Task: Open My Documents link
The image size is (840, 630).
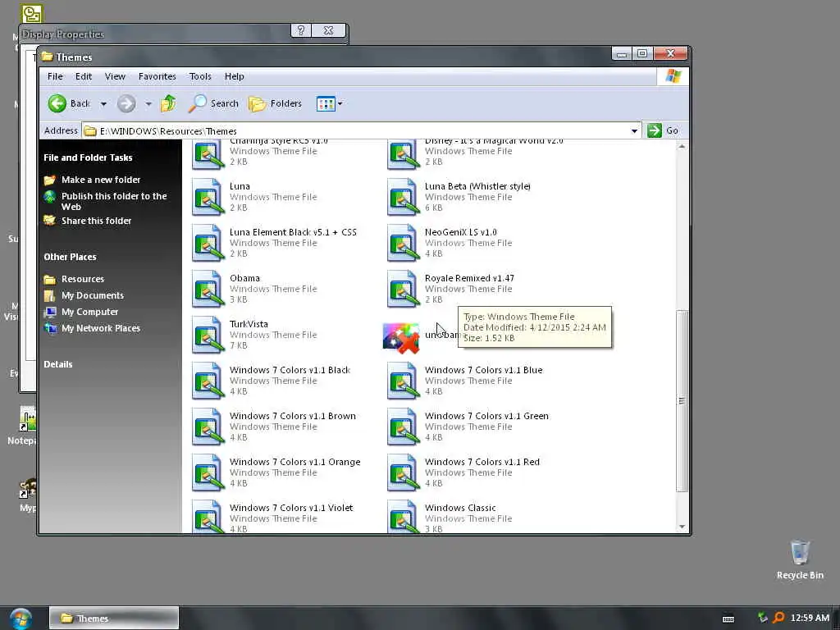Action: [92, 295]
